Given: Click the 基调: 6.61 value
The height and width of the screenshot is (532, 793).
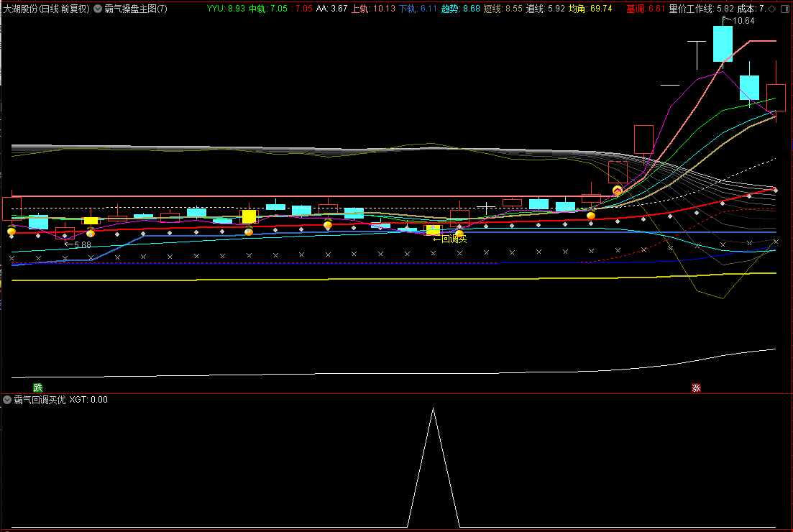Looking at the screenshot, I should pyautogui.click(x=646, y=9).
